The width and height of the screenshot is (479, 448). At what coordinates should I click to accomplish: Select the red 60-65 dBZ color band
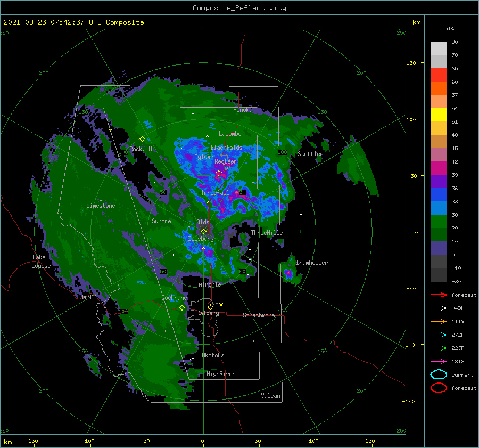click(439, 75)
